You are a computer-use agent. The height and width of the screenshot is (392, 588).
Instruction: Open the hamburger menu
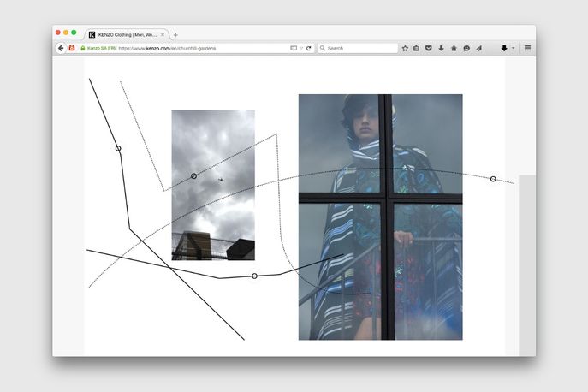click(527, 49)
